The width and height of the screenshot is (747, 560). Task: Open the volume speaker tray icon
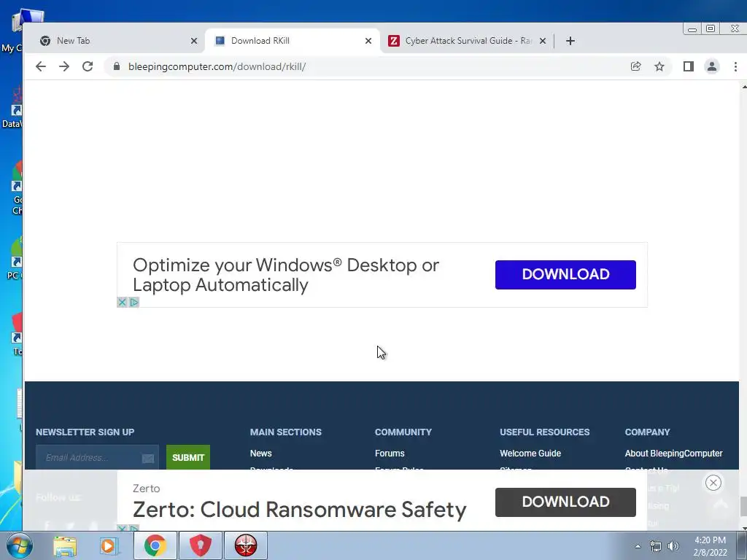(x=673, y=546)
